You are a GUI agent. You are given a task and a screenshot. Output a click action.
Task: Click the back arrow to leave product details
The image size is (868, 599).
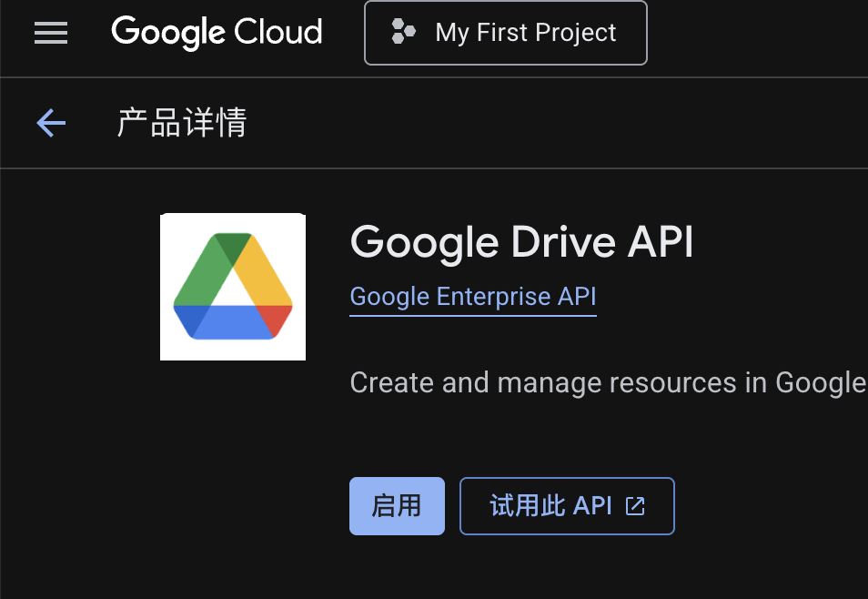point(50,123)
